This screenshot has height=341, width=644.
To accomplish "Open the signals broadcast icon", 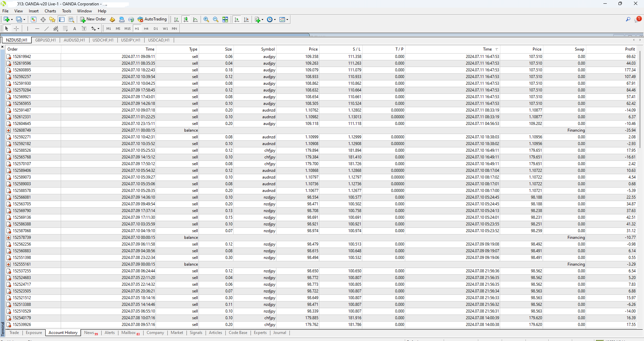I will tap(131, 19).
